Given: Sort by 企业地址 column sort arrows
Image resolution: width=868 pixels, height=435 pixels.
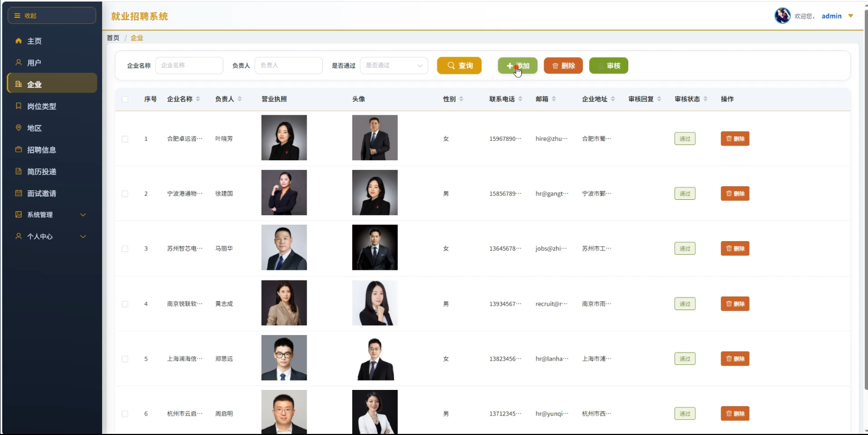Looking at the screenshot, I should 613,99.
